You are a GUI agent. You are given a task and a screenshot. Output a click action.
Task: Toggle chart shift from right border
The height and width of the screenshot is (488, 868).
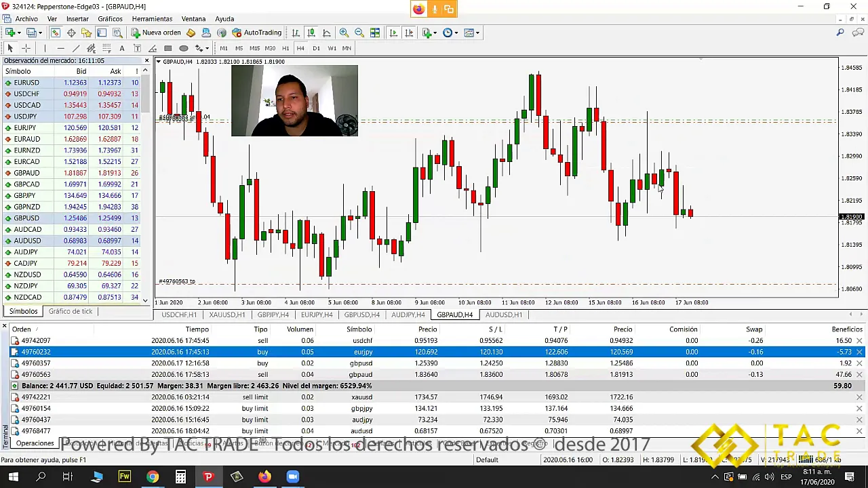pyautogui.click(x=409, y=33)
